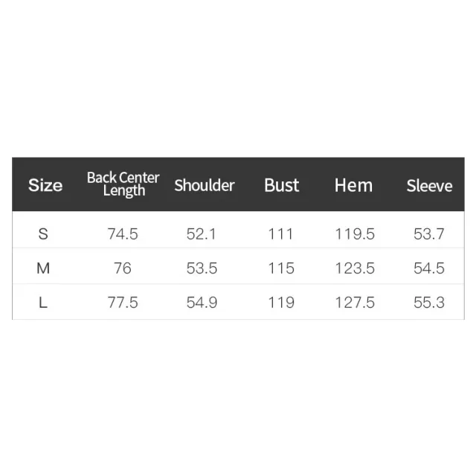Click the Back Center Length header

[123, 184]
